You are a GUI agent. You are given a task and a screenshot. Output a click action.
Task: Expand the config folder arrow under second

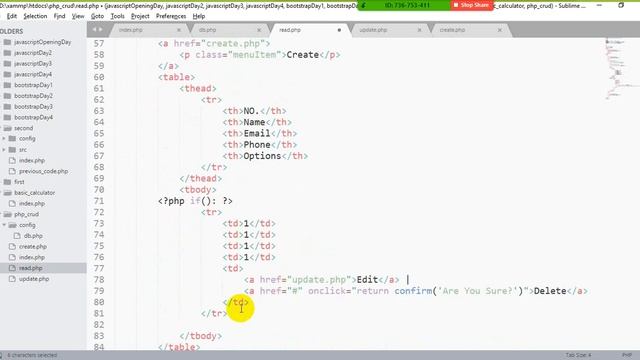tap(4, 139)
